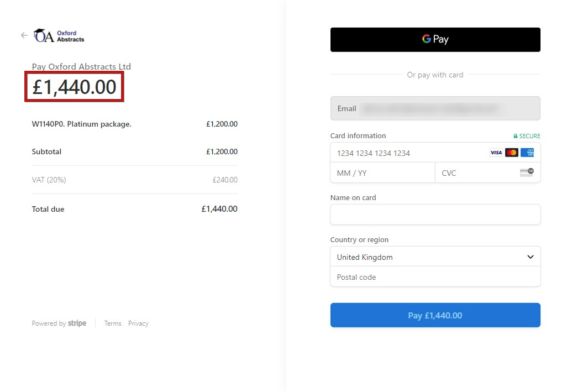This screenshot has height=392, width=572.
Task: Click the Pay £1,440.00 button
Action: 435,315
